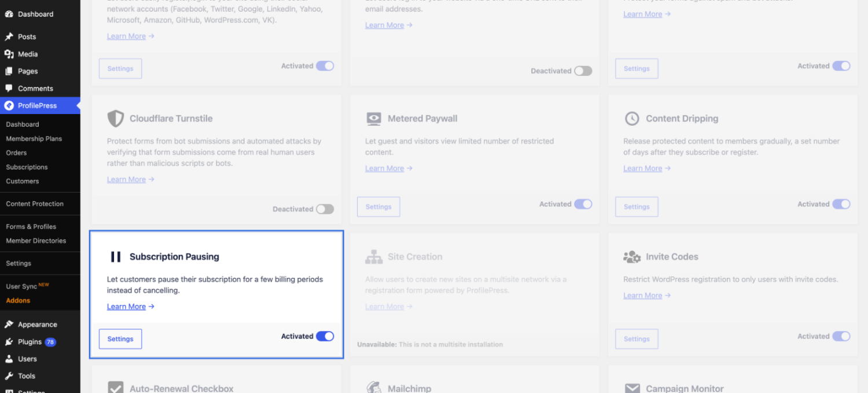Click the Site Creation sitemap icon
The width and height of the screenshot is (868, 393).
(x=374, y=257)
